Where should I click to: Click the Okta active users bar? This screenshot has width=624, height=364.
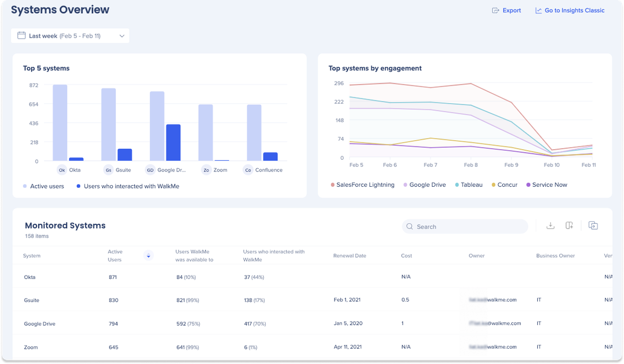[x=60, y=123]
